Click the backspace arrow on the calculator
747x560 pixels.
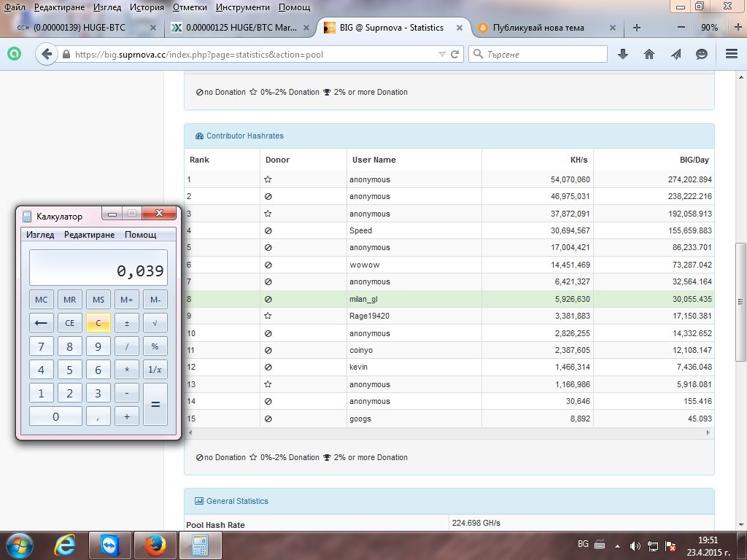point(41,323)
